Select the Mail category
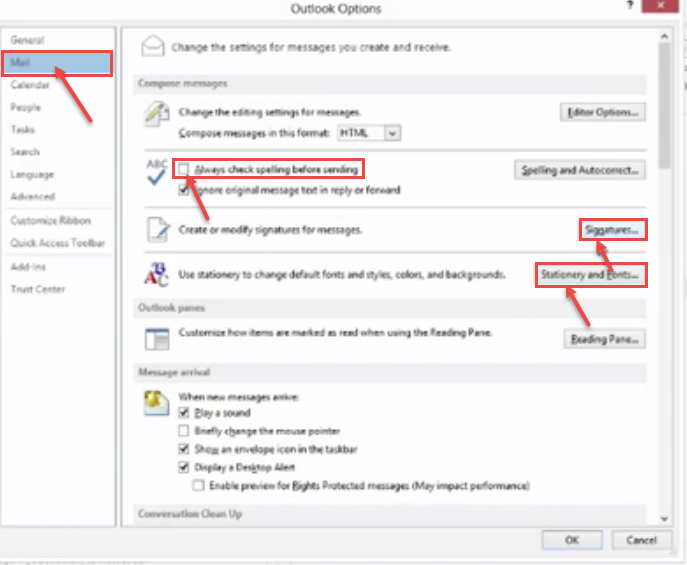 [57, 63]
